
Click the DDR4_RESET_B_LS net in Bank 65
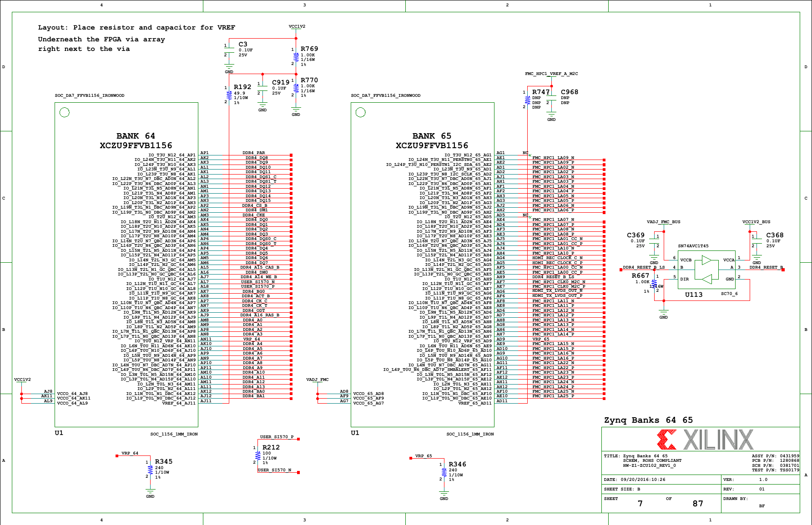click(553, 277)
